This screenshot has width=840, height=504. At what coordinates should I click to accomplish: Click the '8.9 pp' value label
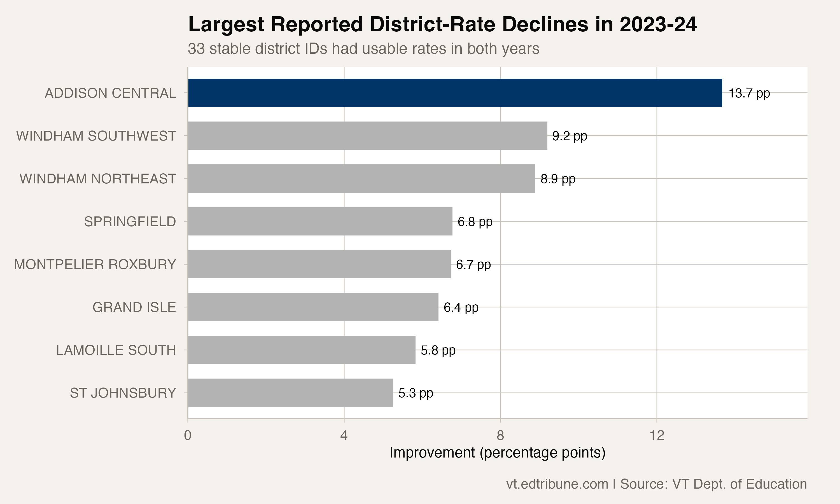pos(558,179)
